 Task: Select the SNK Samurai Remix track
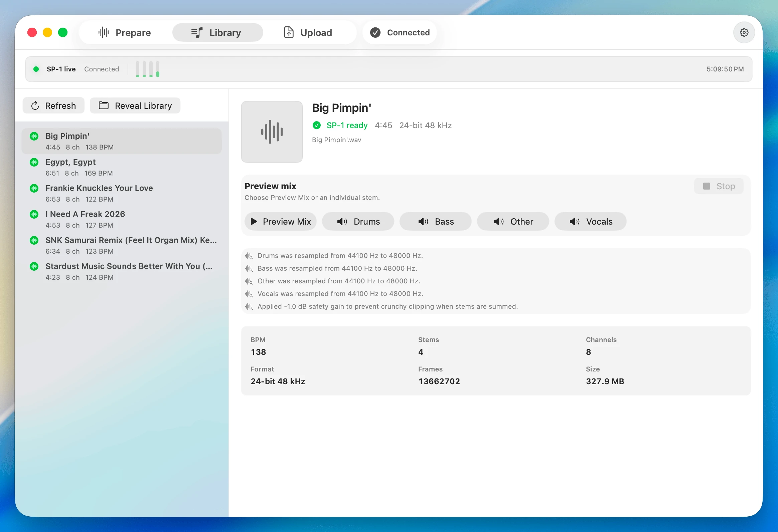point(122,245)
